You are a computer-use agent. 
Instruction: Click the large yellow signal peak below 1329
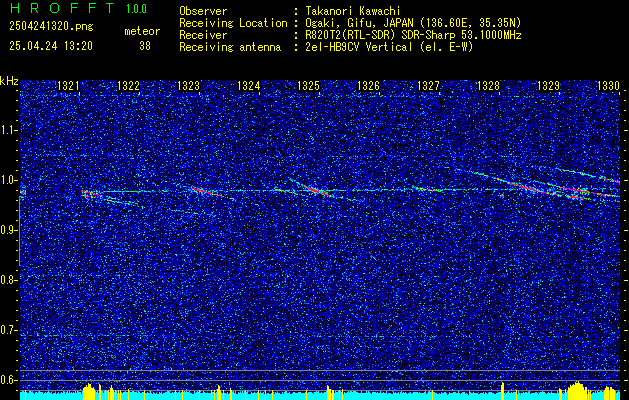[x=577, y=390]
